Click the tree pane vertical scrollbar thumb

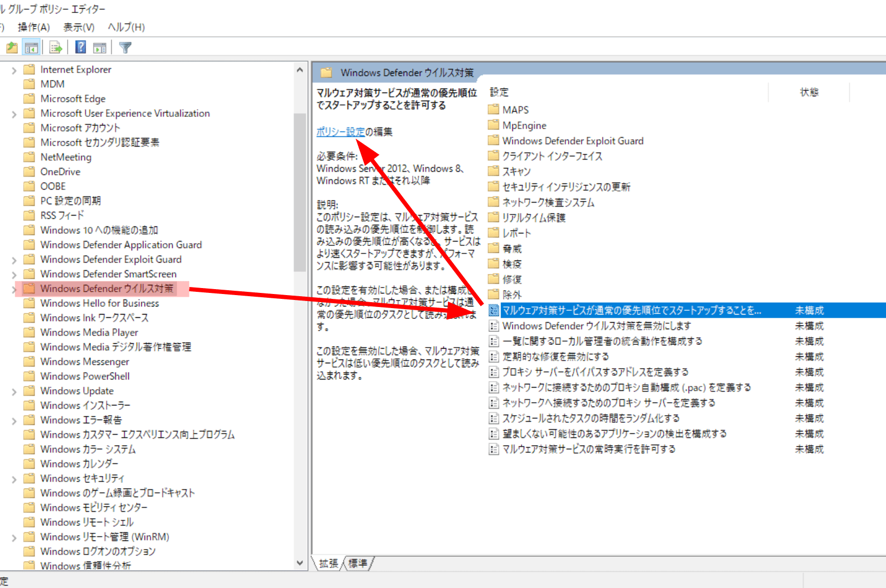(300, 192)
